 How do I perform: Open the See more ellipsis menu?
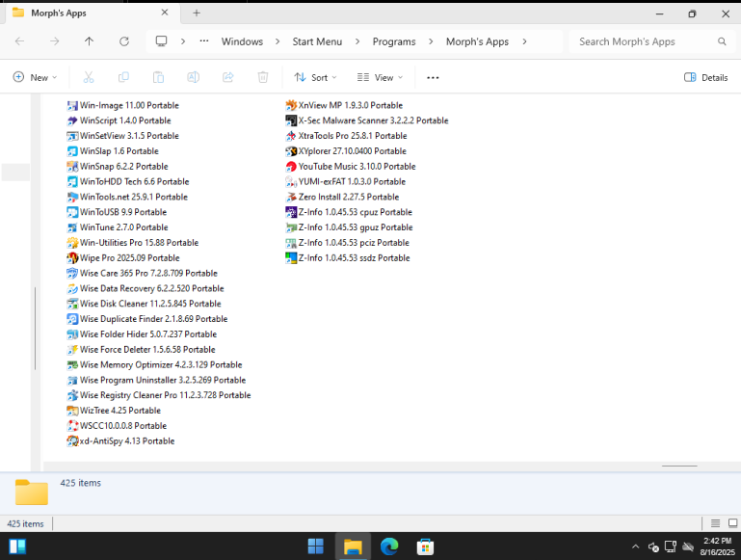[x=433, y=77]
